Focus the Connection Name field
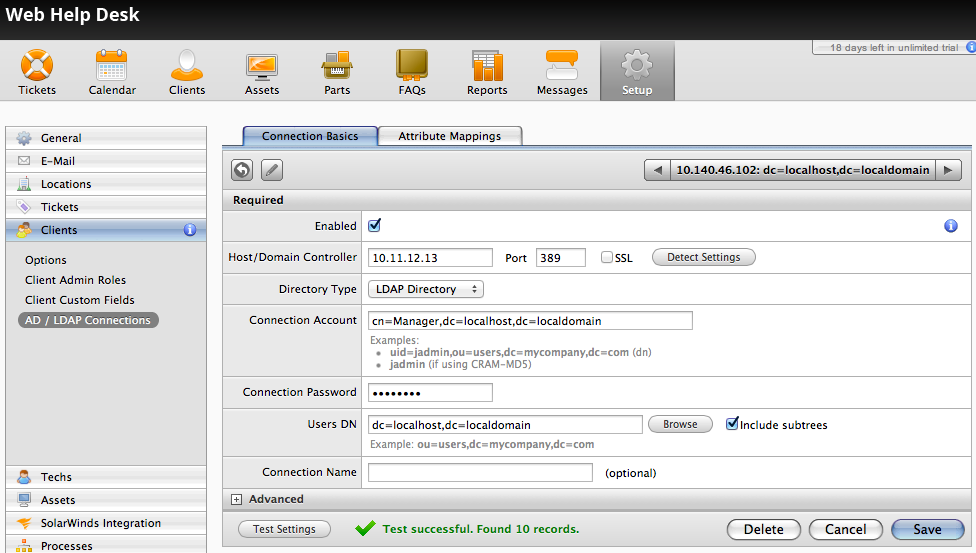The height and width of the screenshot is (553, 976). pos(481,473)
